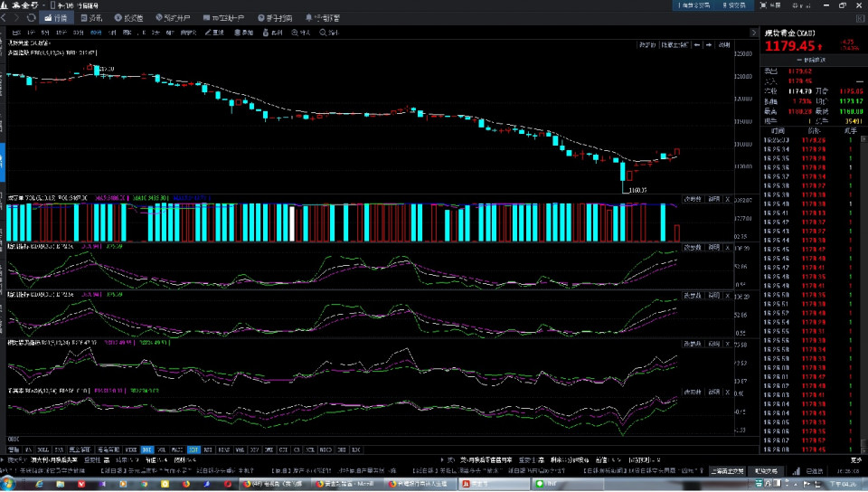Screen dimensions: 868x492
Task: Close the volume indicator panel with X
Action: (728, 198)
